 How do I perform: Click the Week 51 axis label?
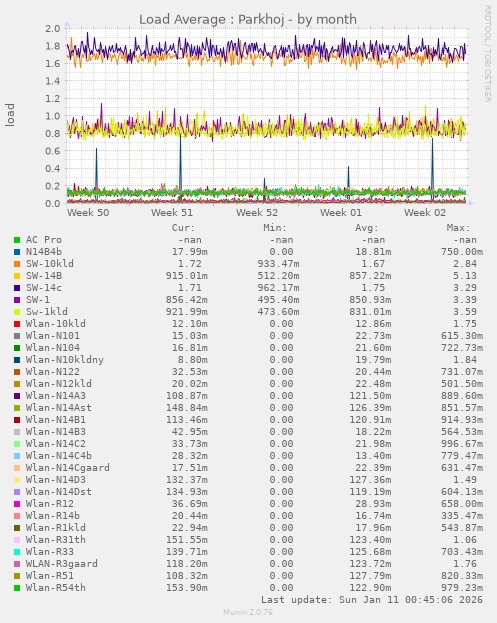[x=172, y=213]
